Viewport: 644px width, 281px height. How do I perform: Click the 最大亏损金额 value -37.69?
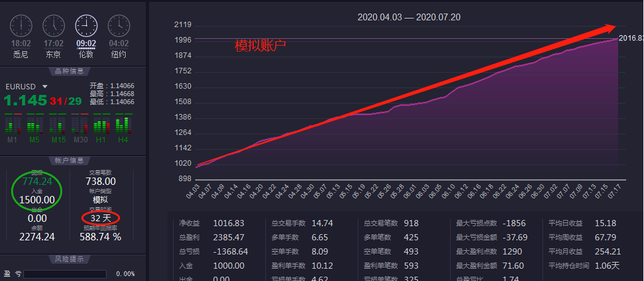tap(515, 237)
